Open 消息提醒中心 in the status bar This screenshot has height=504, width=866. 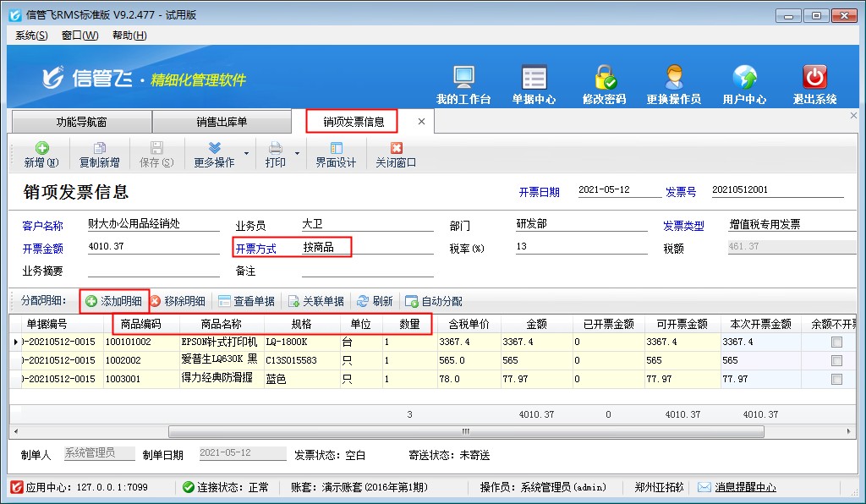745,487
